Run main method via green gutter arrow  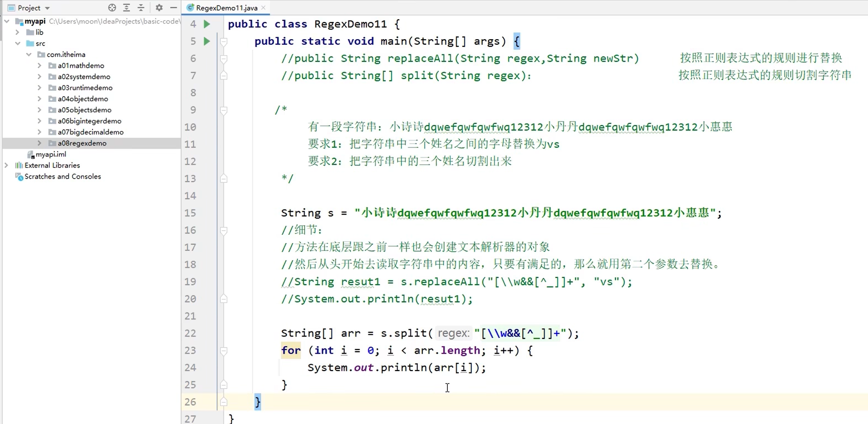point(206,41)
